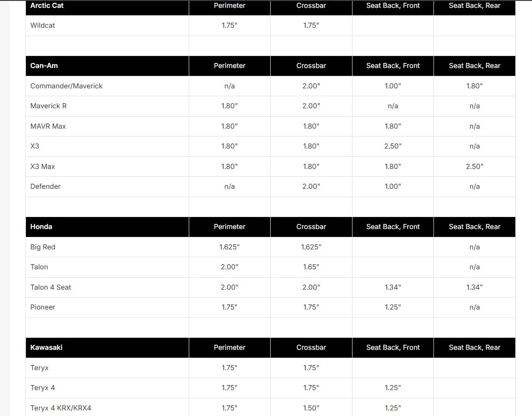This screenshot has width=532, height=416.
Task: Click the Honda brand header cell
Action: click(x=41, y=227)
